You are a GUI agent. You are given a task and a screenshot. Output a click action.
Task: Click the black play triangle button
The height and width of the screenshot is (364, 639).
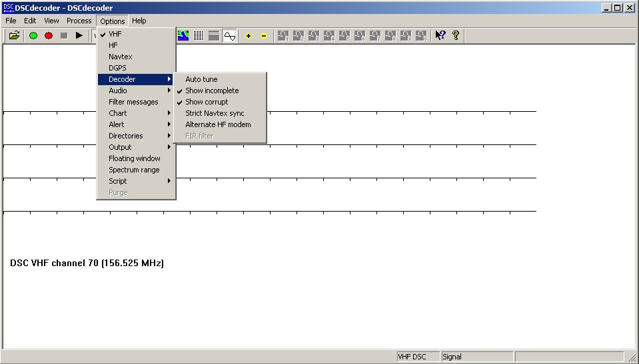(79, 36)
